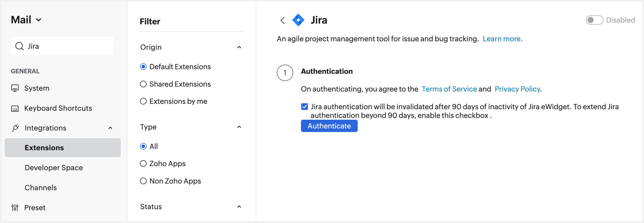Click the Integrations plug icon

pos(15,128)
